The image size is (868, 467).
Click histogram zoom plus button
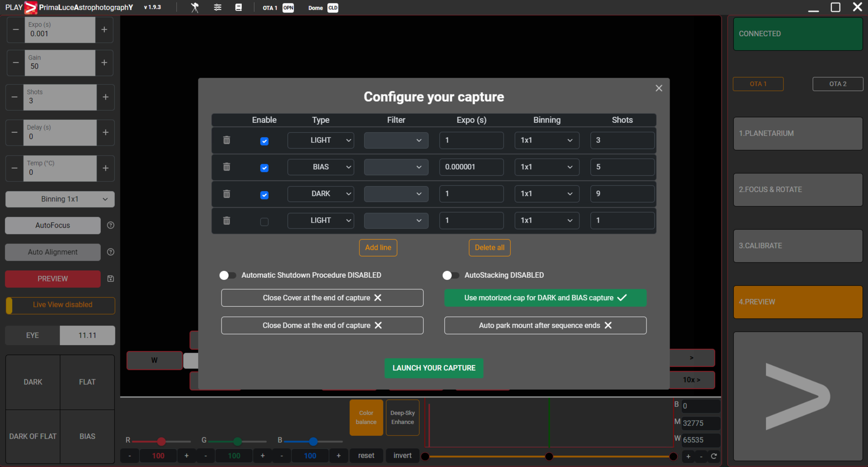click(x=688, y=456)
